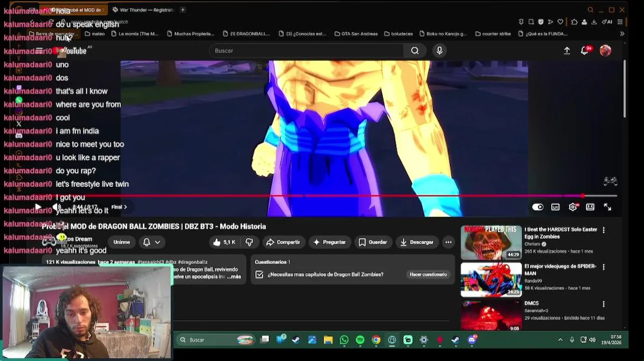Open File Explorer from the taskbar
The height and width of the screenshot is (361, 644).
328,340
